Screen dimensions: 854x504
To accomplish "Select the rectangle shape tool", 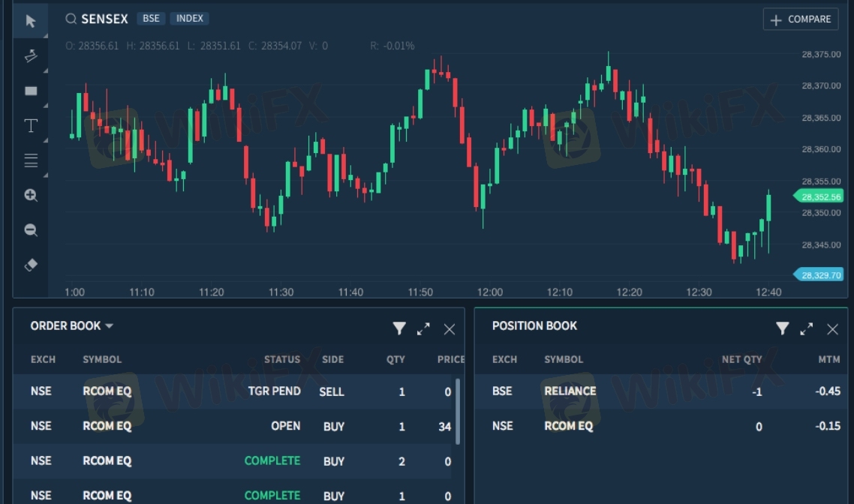I will 31,91.
